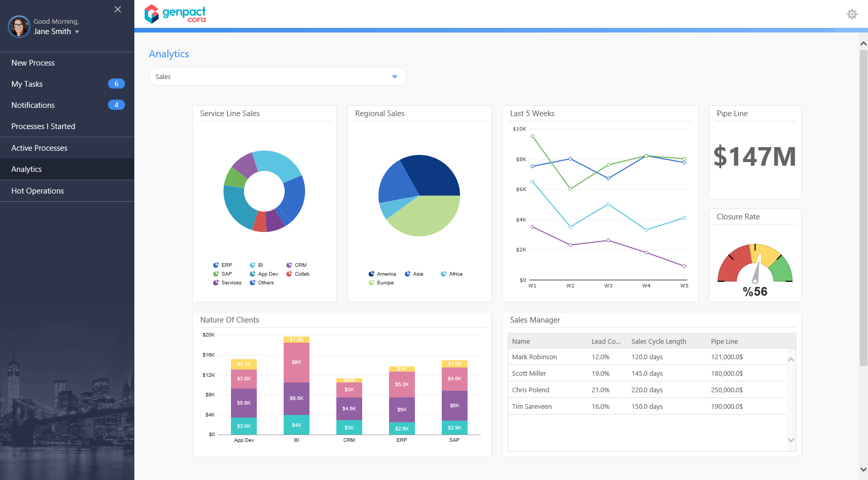
Task: Click Sales Manager table scroll down arrow
Action: click(x=791, y=440)
